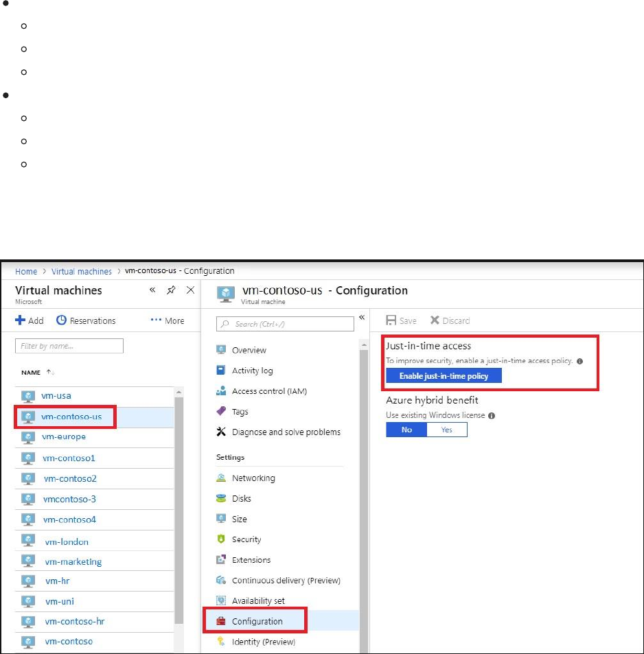
Task: Click the vm-usa VM icon
Action: (x=28, y=396)
